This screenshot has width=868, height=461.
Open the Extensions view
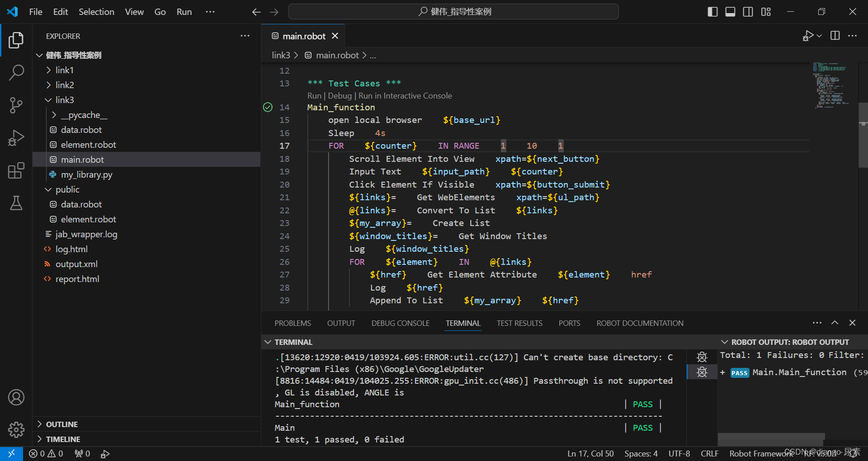tap(16, 170)
